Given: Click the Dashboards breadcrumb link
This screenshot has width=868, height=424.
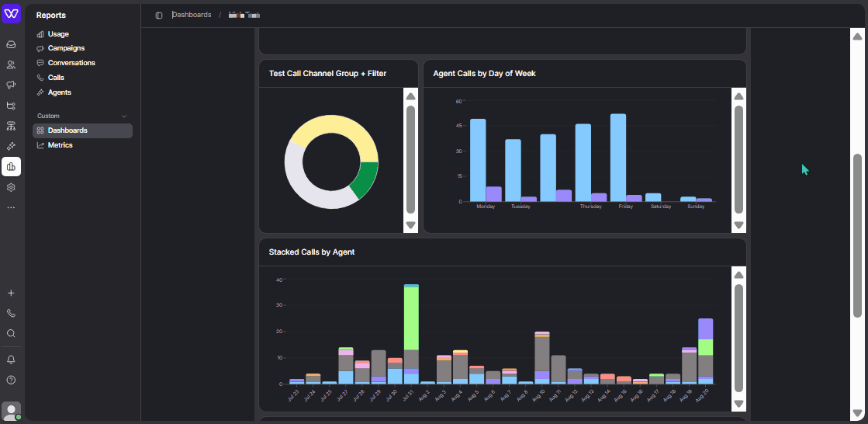Looking at the screenshot, I should (x=192, y=15).
